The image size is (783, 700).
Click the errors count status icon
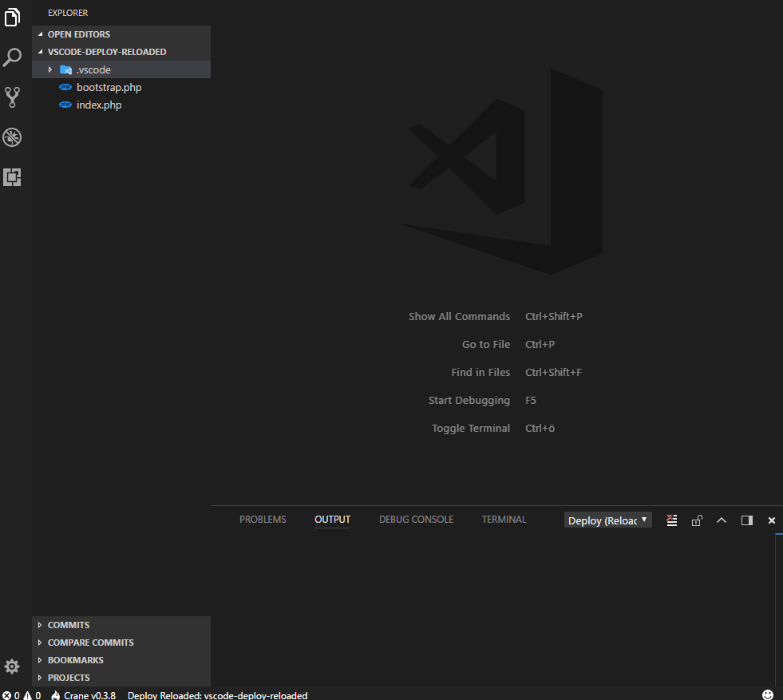click(x=11, y=695)
